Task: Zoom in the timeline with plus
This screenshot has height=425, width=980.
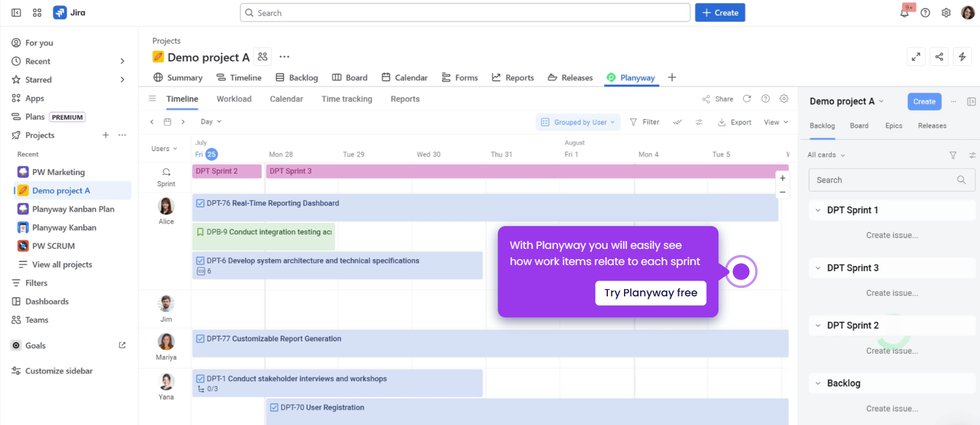Action: 782,178
